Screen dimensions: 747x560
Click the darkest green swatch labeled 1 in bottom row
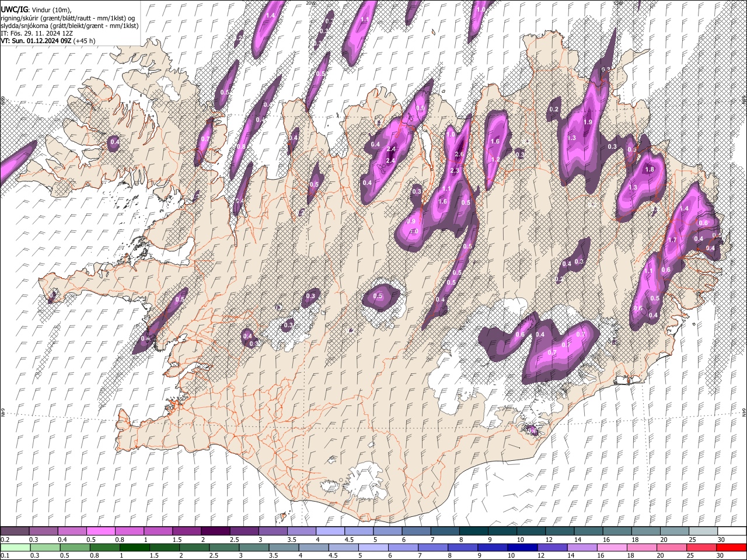134,548
